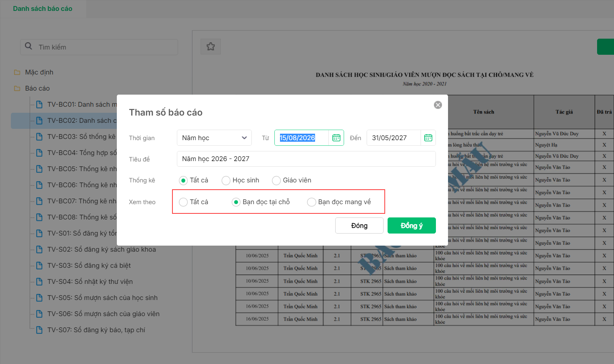Click the favorite star button

(x=211, y=47)
